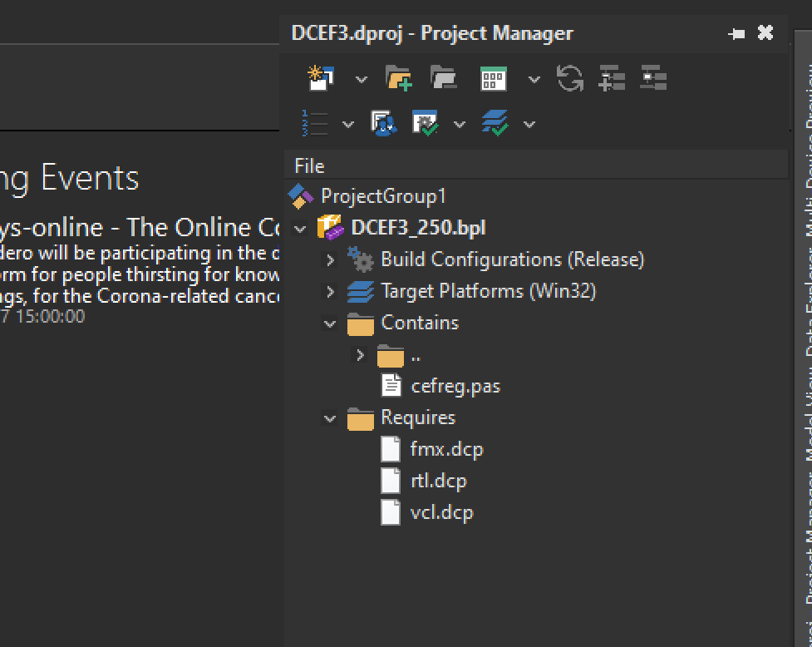The width and height of the screenshot is (812, 647).
Task: Click the ProjectGroup1 icon
Action: (x=300, y=196)
